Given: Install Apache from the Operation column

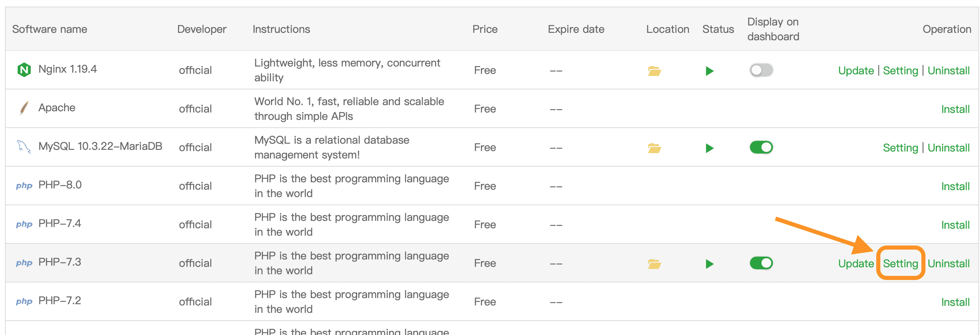Looking at the screenshot, I should [x=955, y=109].
